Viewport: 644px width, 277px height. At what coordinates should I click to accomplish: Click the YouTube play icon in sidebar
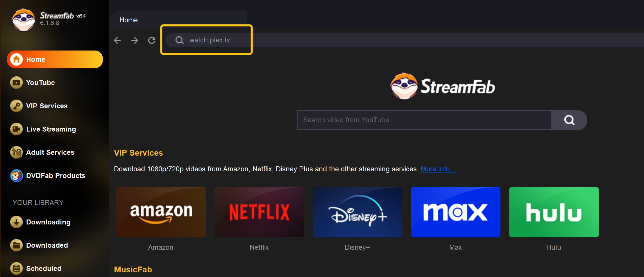(x=16, y=83)
